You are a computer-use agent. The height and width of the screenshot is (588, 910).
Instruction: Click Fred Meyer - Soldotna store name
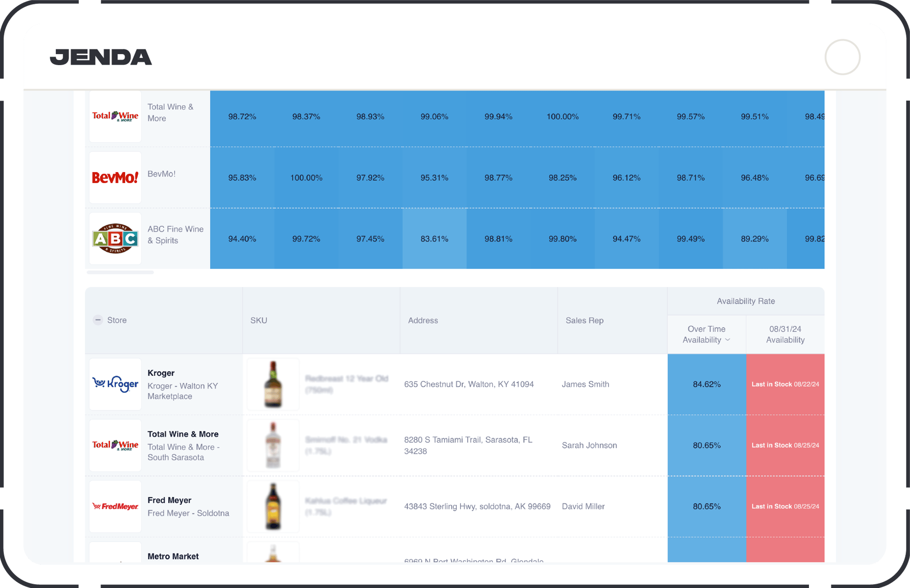pyautogui.click(x=188, y=513)
